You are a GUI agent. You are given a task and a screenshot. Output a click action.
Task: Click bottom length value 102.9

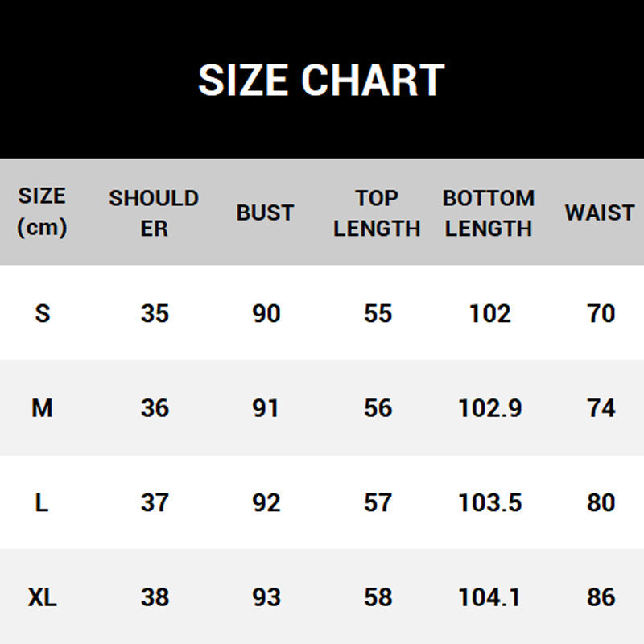pos(490,408)
